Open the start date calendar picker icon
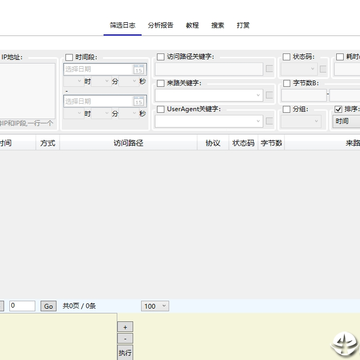 tap(139, 69)
